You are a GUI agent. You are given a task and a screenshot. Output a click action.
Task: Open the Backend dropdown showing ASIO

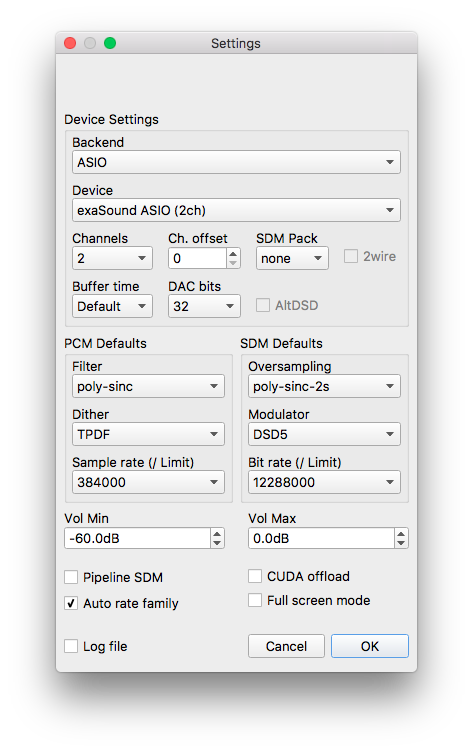coord(236,162)
